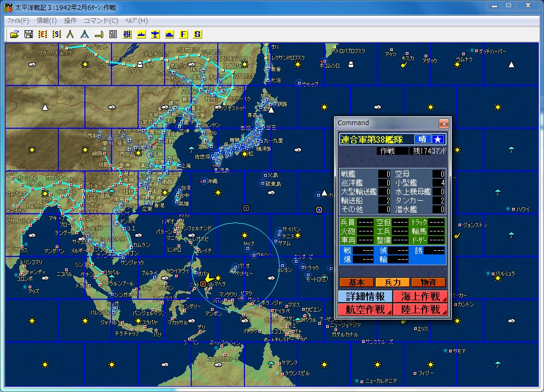The width and height of the screenshot is (544, 392).
Task: Click the ジョンストン label on the map
Action: pos(474,225)
